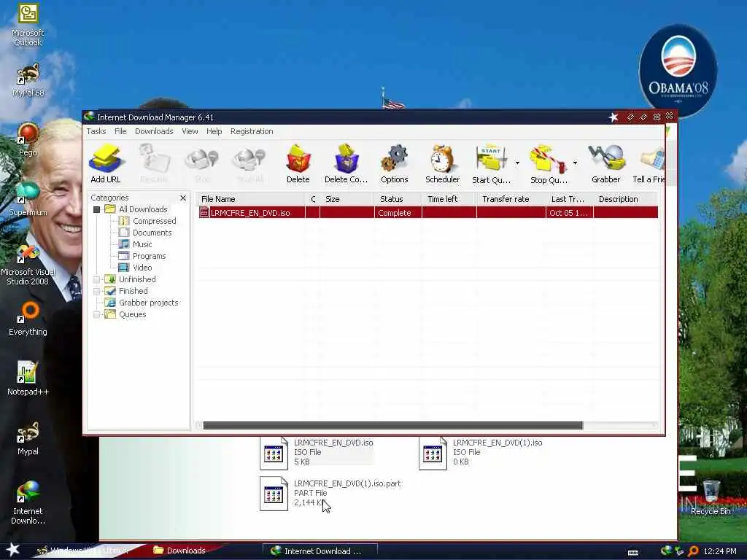
Task: Click the greyed Stop toolbar icon
Action: [x=202, y=163]
